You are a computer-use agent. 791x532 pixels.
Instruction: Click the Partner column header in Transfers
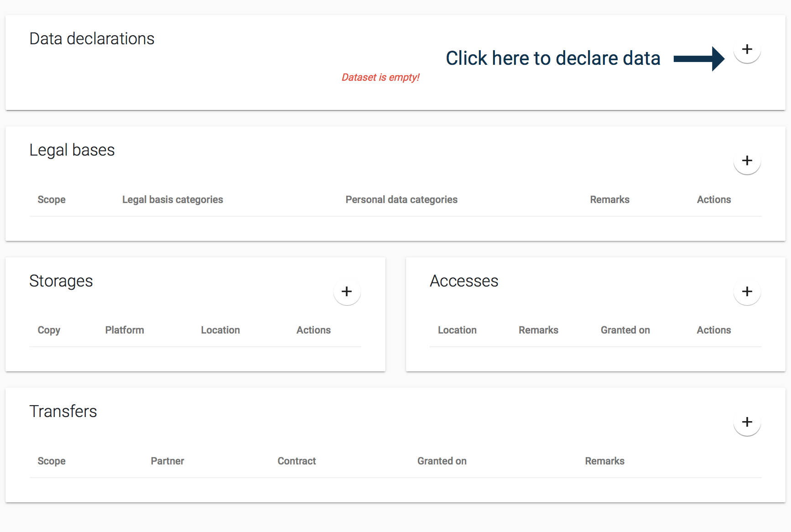pos(167,461)
